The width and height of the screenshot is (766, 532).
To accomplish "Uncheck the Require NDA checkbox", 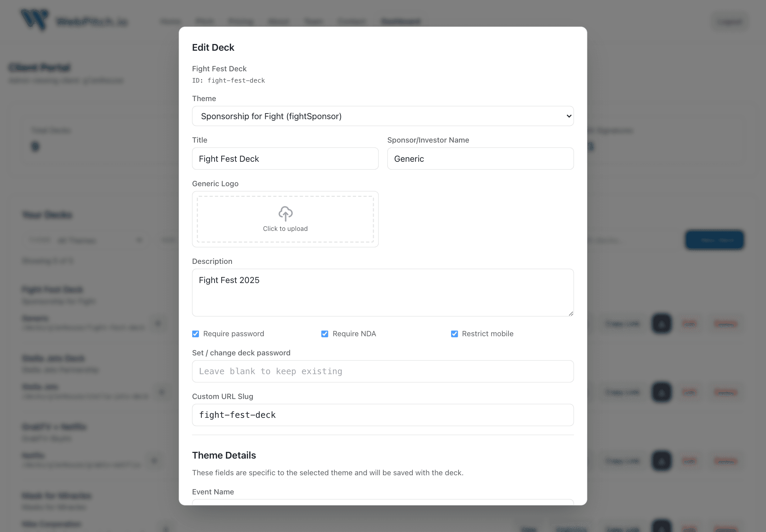I will point(325,333).
